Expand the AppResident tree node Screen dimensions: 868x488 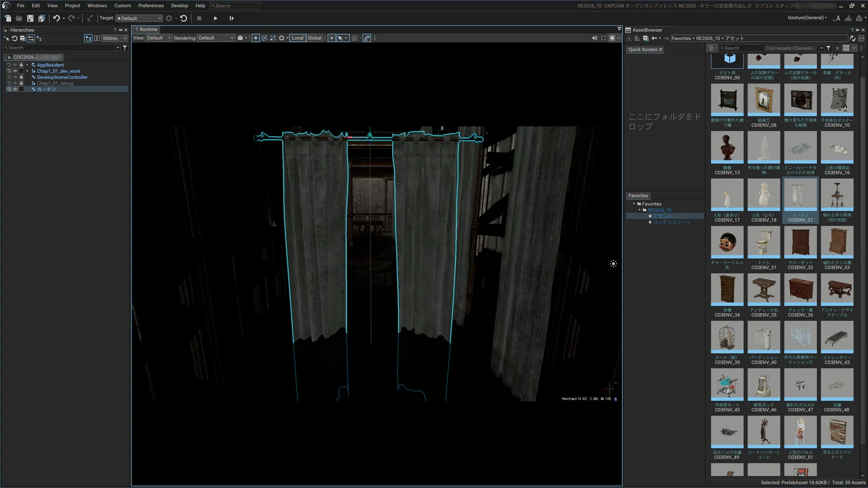27,65
